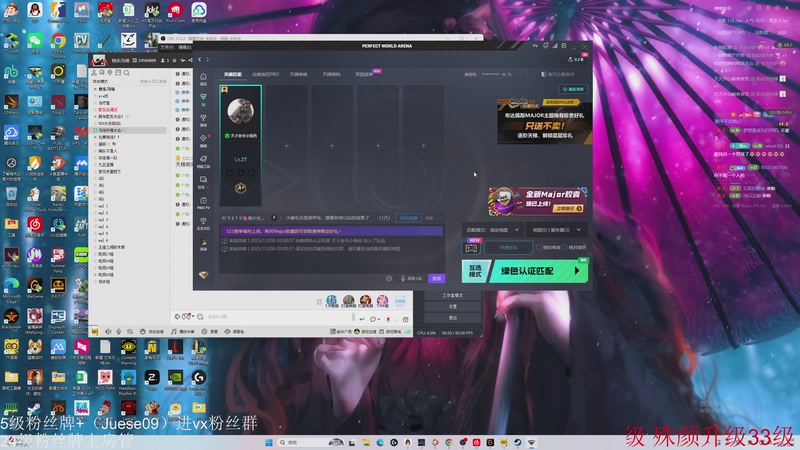
Task: Toggle the room password eye icon
Action: pyautogui.click(x=504, y=74)
